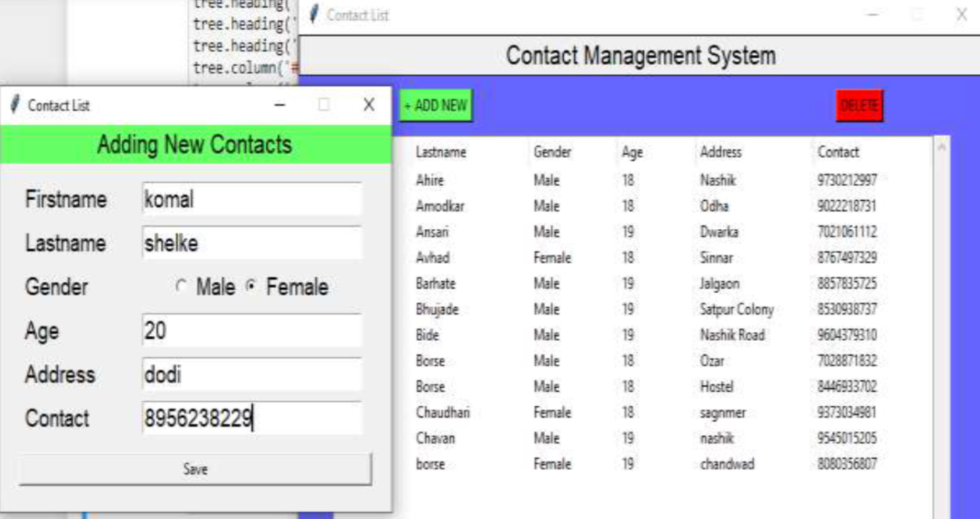Click into the Lastname field with shelke

coord(251,243)
